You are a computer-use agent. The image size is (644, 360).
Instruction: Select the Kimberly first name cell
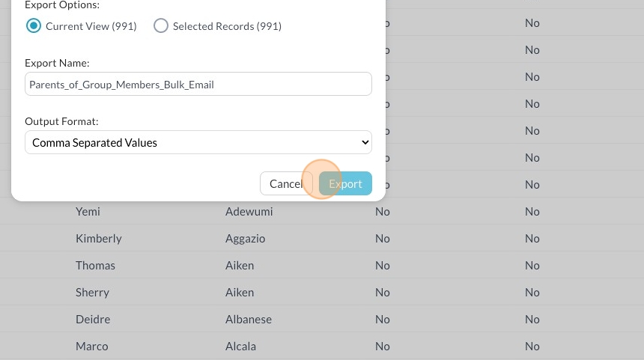pos(98,239)
